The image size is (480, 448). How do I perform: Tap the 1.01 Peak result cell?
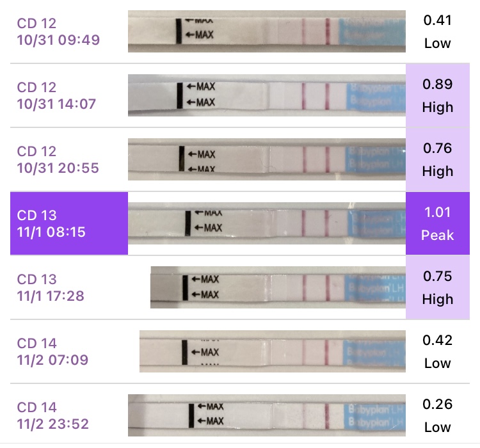pyautogui.click(x=438, y=223)
